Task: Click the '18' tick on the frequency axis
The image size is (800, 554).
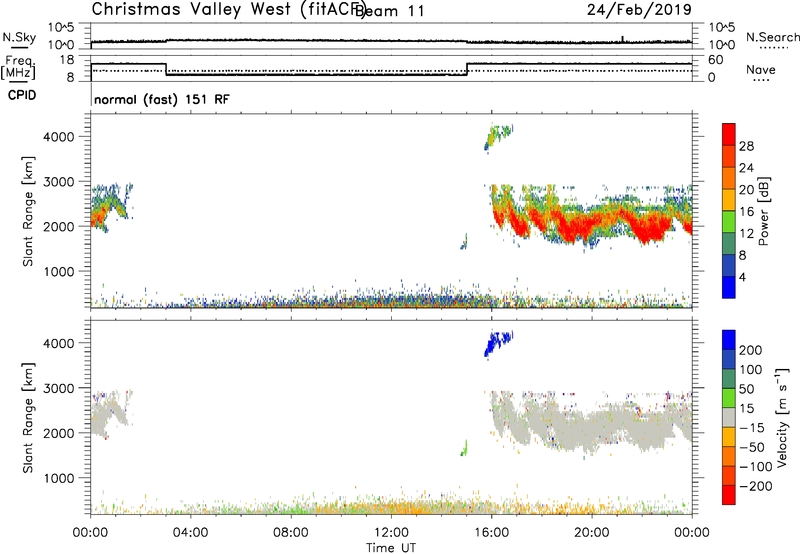Action: pyautogui.click(x=67, y=60)
